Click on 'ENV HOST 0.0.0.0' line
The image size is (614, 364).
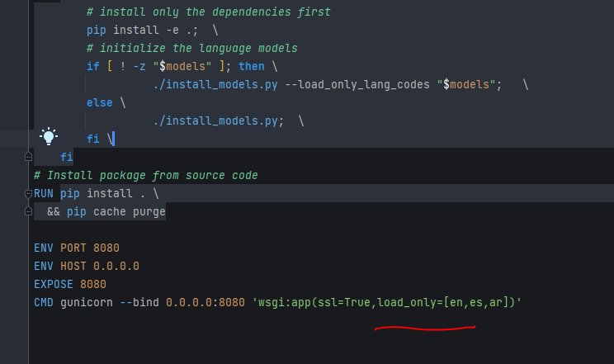[86, 266]
